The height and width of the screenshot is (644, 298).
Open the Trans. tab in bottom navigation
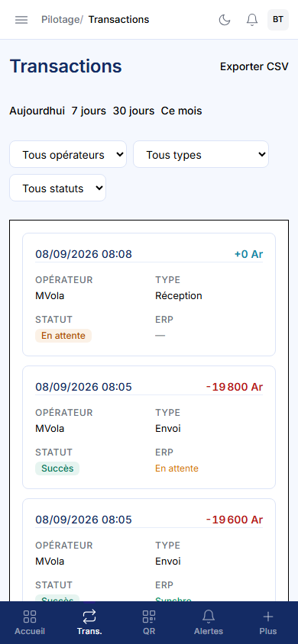89,623
